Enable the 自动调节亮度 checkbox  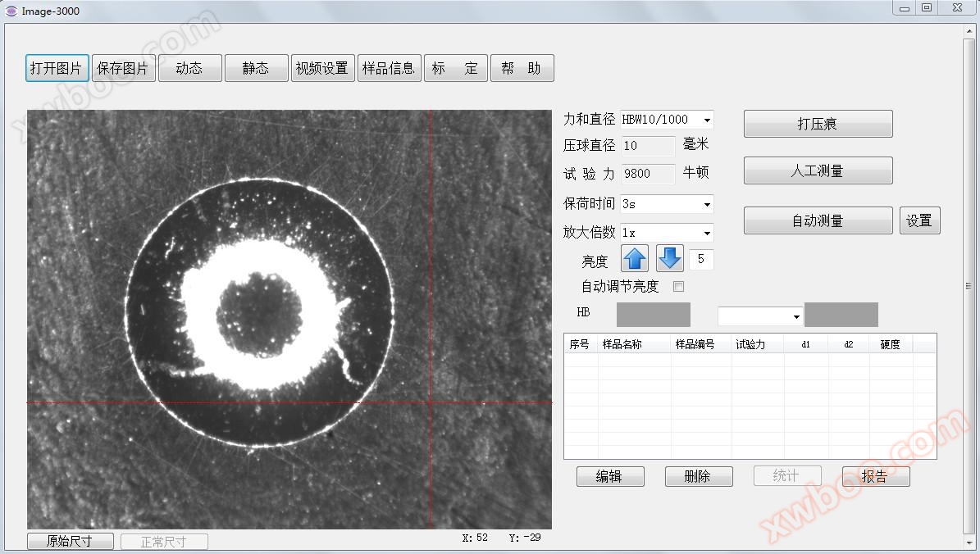[x=678, y=287]
